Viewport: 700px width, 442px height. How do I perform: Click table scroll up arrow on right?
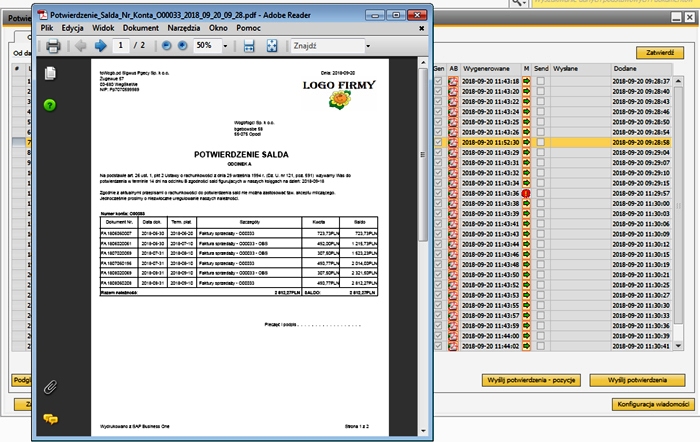(679, 81)
